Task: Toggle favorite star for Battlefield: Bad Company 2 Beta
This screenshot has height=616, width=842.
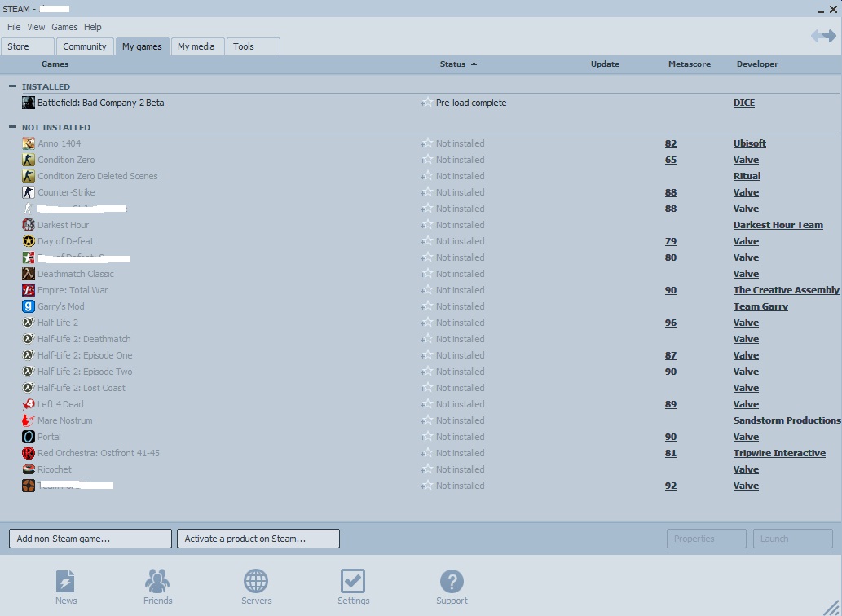Action: pyautogui.click(x=426, y=103)
